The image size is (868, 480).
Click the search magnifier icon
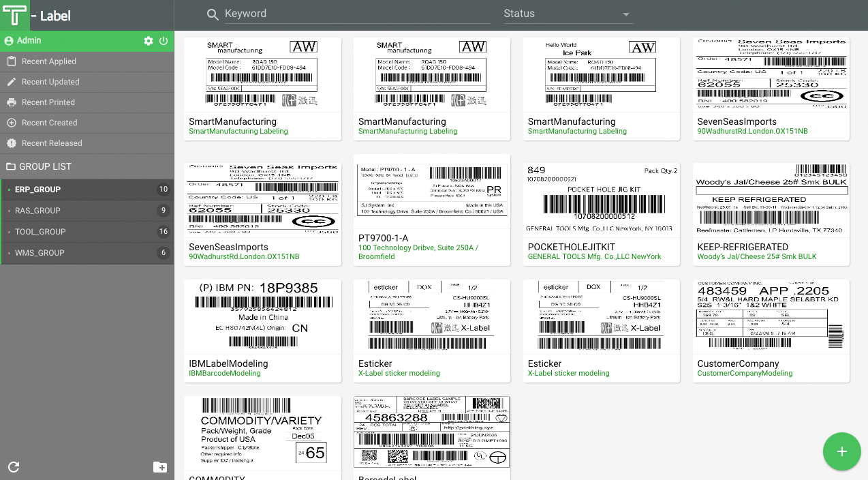pos(213,14)
